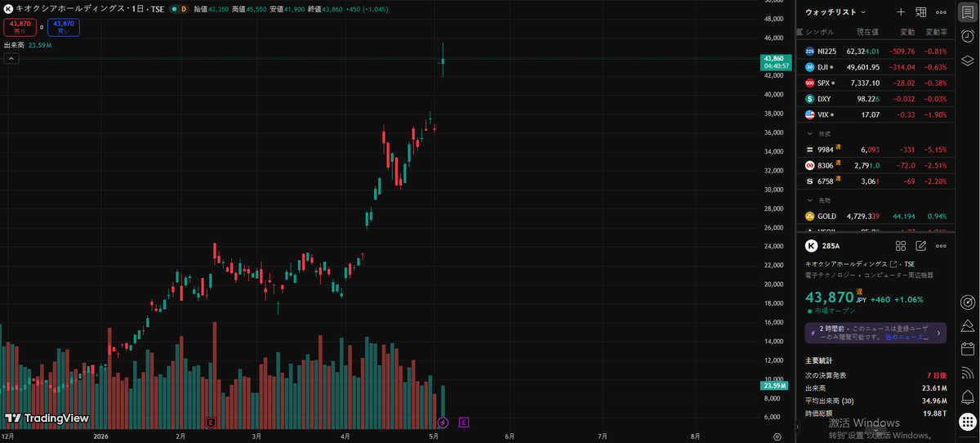Sort by the 変動 column header
The height and width of the screenshot is (443, 980).
coord(907,32)
